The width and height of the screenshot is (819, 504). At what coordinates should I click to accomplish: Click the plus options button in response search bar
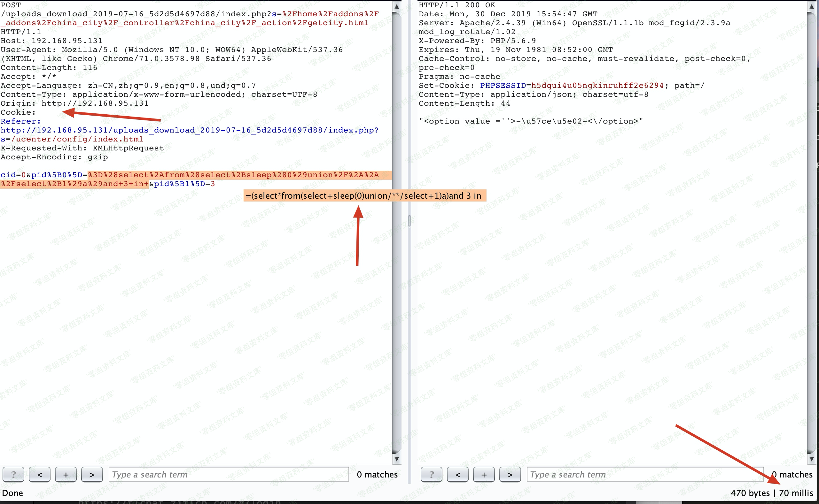click(x=484, y=474)
